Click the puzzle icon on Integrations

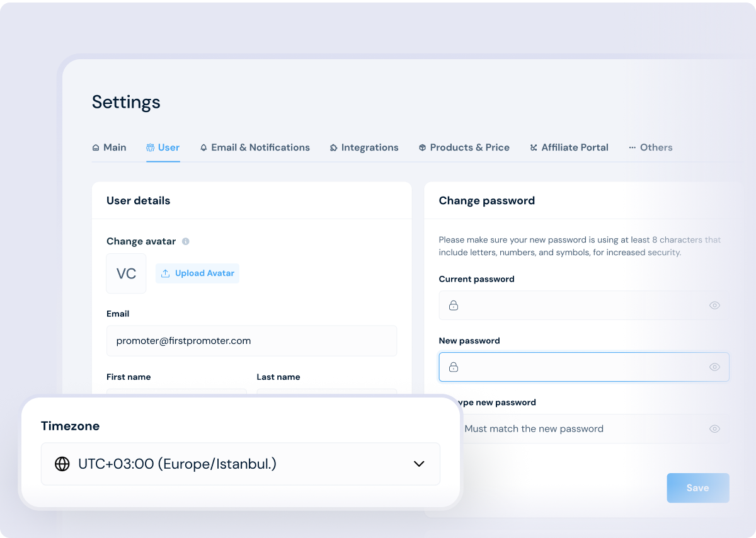pyautogui.click(x=333, y=148)
